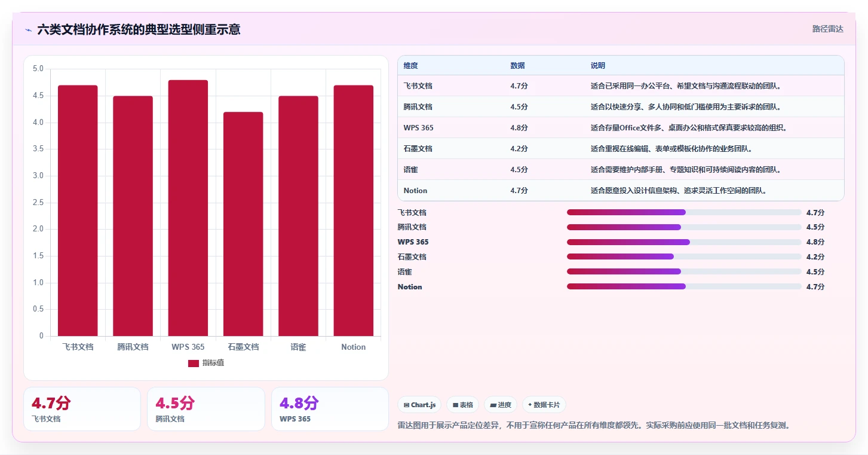Click the 2.5 label on the chart y-axis
The image size is (868, 455).
pos(38,203)
